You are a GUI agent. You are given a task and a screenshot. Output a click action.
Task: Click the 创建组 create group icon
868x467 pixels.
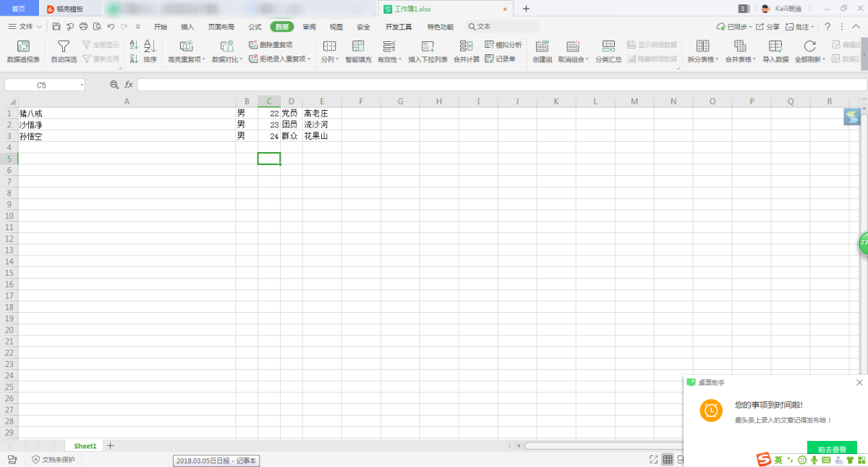pyautogui.click(x=542, y=51)
